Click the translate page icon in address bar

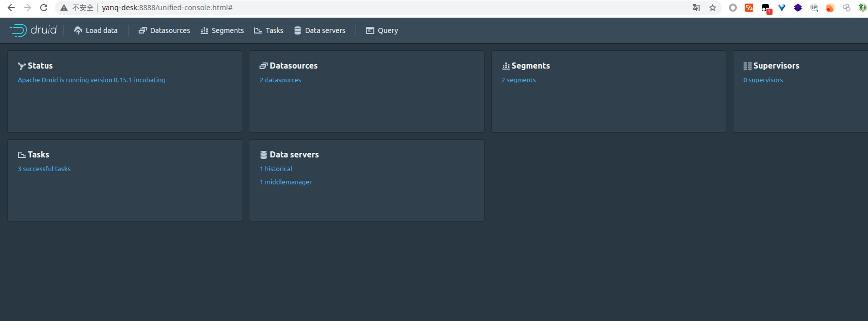click(x=696, y=8)
